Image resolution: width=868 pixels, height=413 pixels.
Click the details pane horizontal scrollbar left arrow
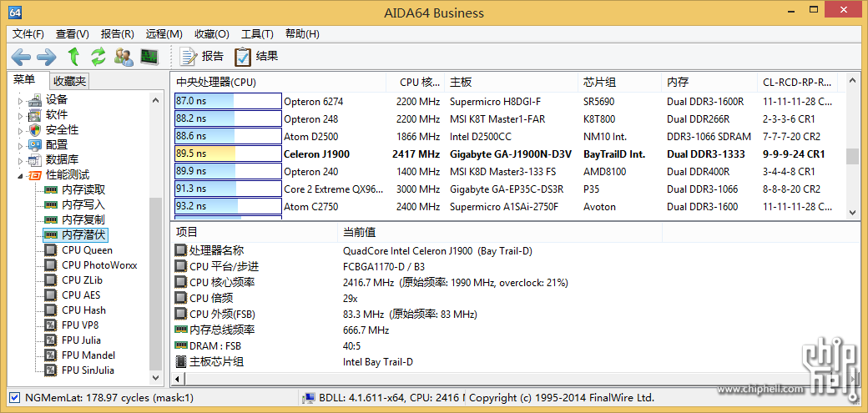point(177,380)
